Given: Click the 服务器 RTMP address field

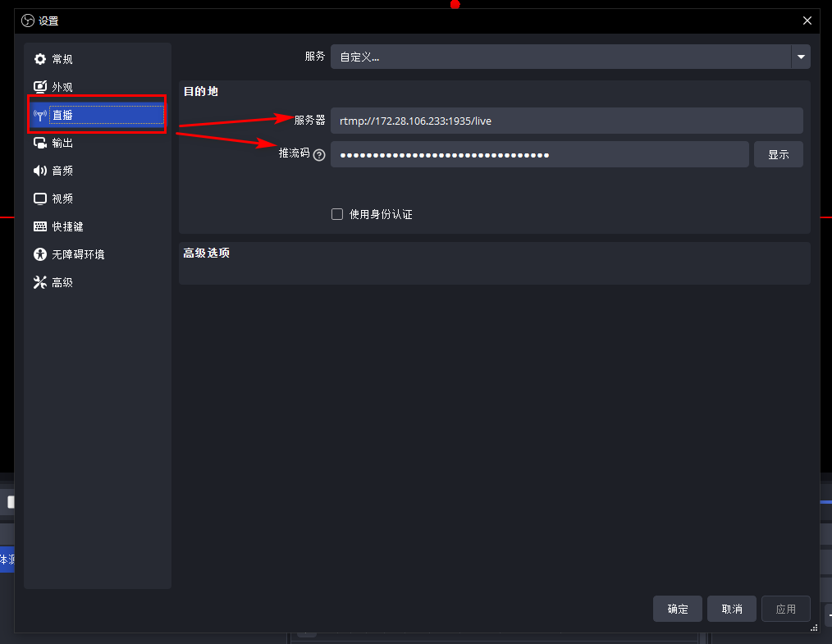Looking at the screenshot, I should pos(567,121).
